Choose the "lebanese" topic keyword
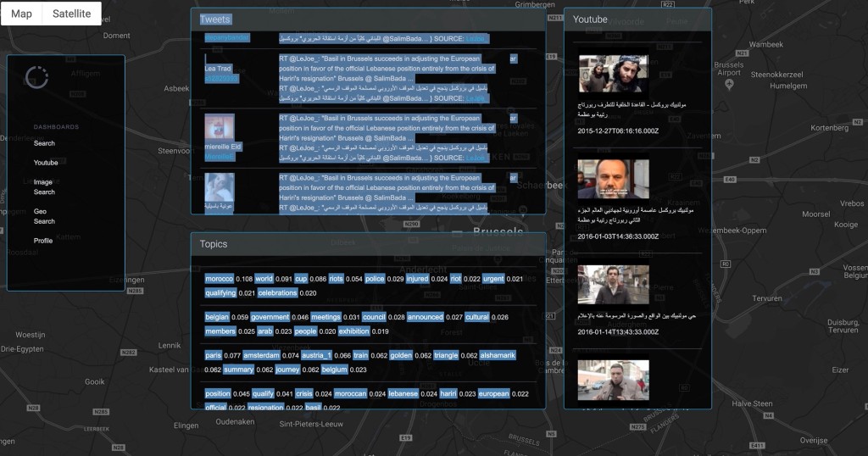The image size is (868, 456). 403,393
